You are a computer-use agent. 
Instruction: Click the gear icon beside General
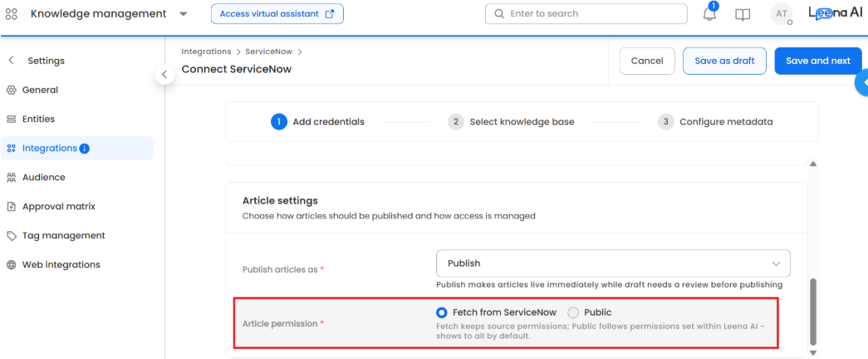point(11,90)
